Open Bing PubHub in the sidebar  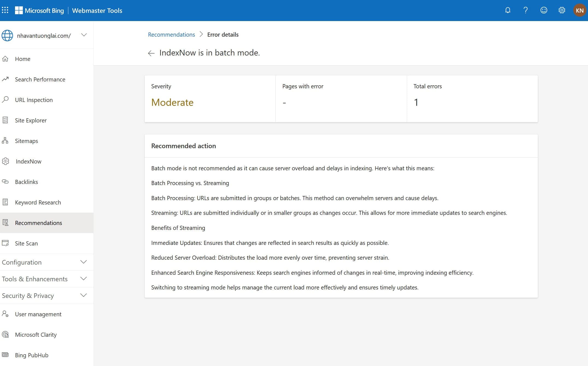[x=47, y=355]
